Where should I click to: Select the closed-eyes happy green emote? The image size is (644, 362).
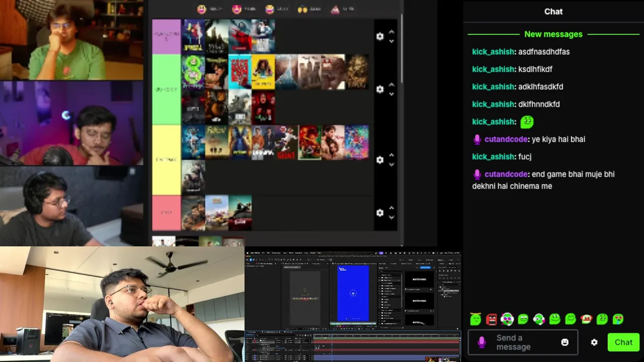coord(571,319)
